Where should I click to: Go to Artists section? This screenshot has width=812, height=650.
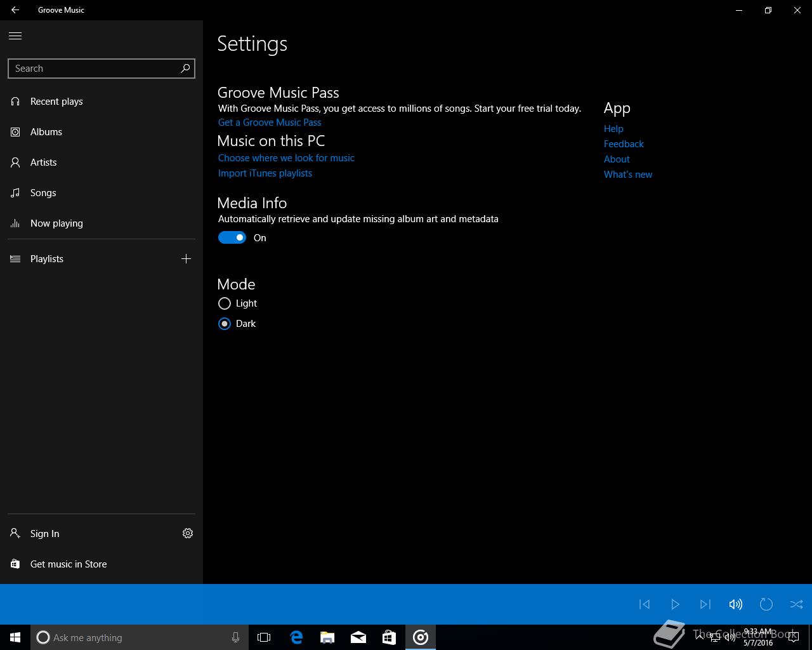pos(101,162)
